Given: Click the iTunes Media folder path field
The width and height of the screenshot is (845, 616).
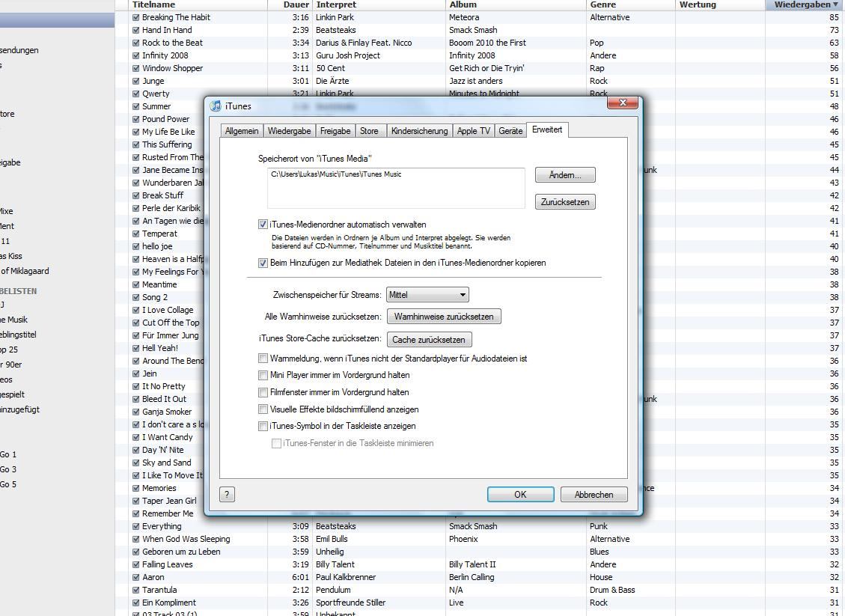Looking at the screenshot, I should [396, 188].
